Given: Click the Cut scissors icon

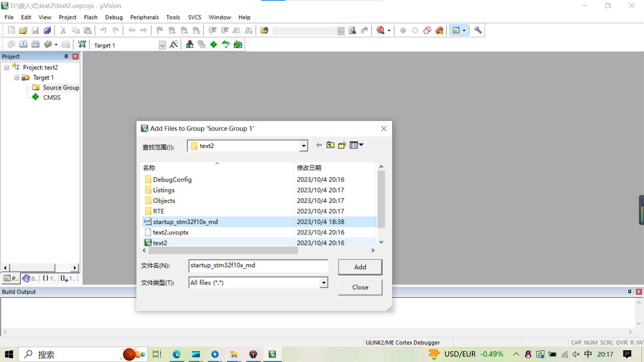Looking at the screenshot, I should coord(63,31).
